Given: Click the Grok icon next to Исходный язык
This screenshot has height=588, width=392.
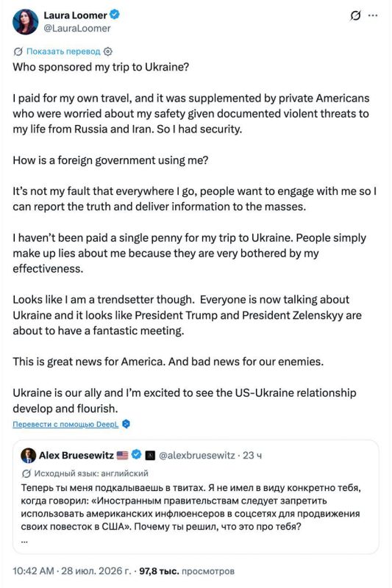Looking at the screenshot, I should [x=26, y=473].
